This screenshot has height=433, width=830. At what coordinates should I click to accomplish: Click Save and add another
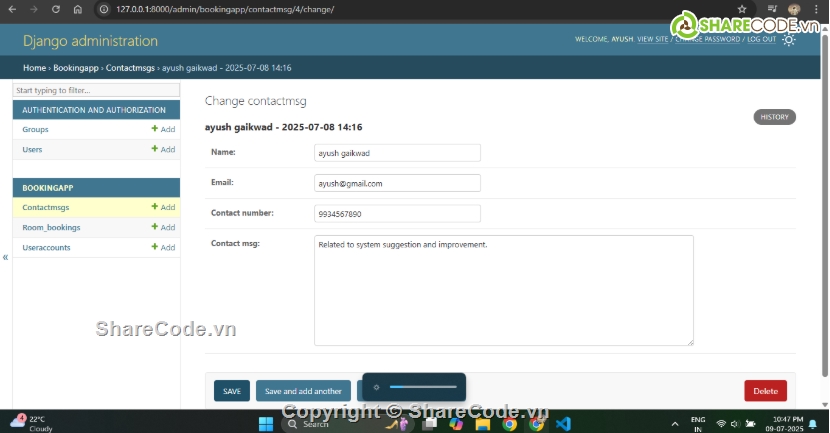[303, 391]
